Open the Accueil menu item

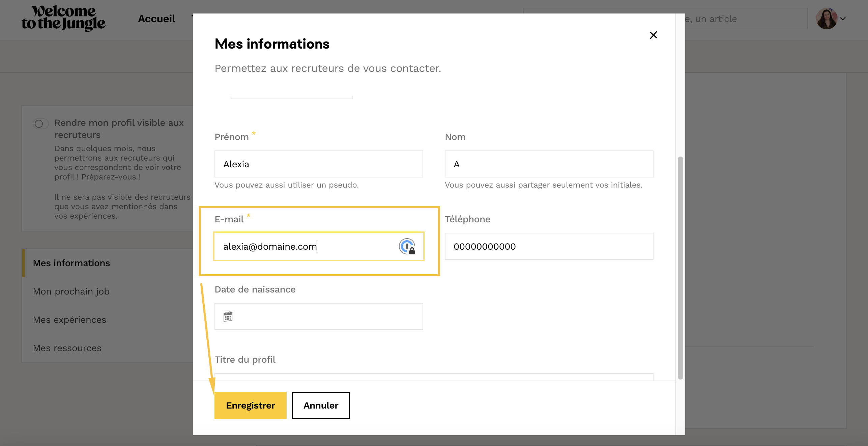coord(156,19)
